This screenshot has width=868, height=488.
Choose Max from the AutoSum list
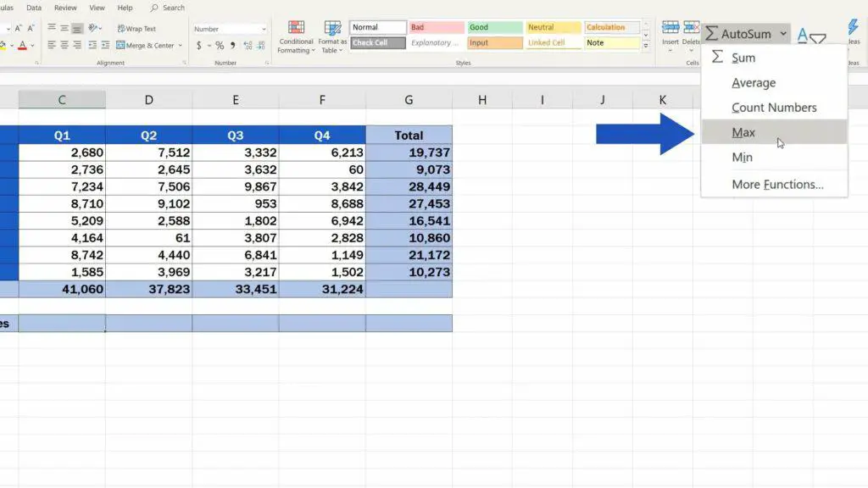(743, 132)
